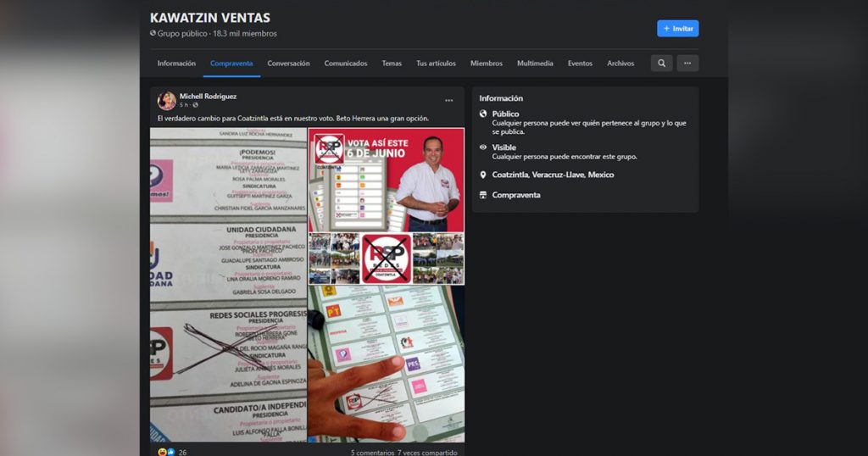
Task: Open the Beto Herrera red campaign image
Action: click(x=387, y=179)
